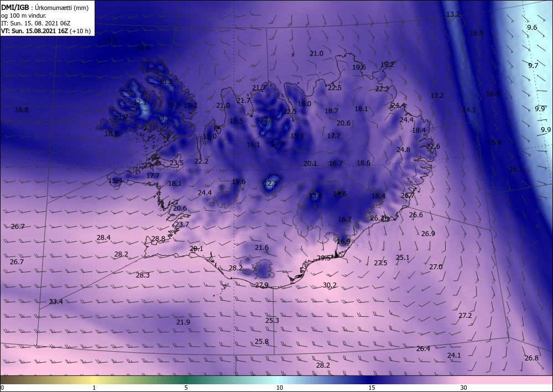This screenshot has height=392, width=553.
Task: Click the map value "15.4"
Action: click(115, 181)
